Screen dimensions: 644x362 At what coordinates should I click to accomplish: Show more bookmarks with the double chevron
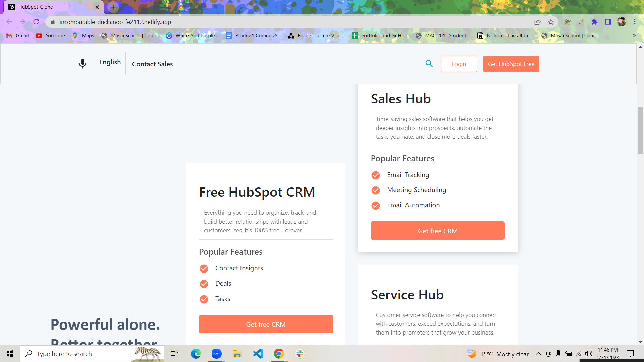pyautogui.click(x=634, y=35)
